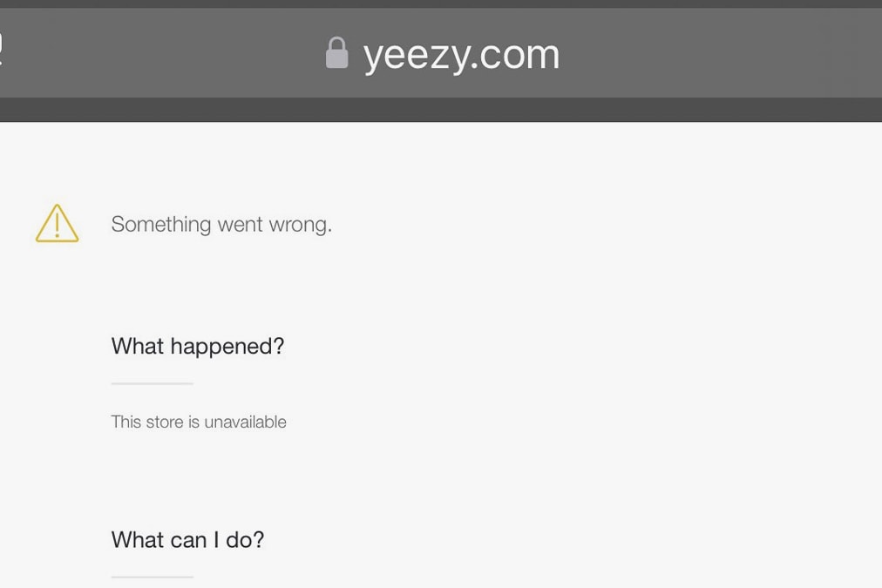Click the divider line under 'What can I do?'
Image resolution: width=882 pixels, height=588 pixels.
152,577
